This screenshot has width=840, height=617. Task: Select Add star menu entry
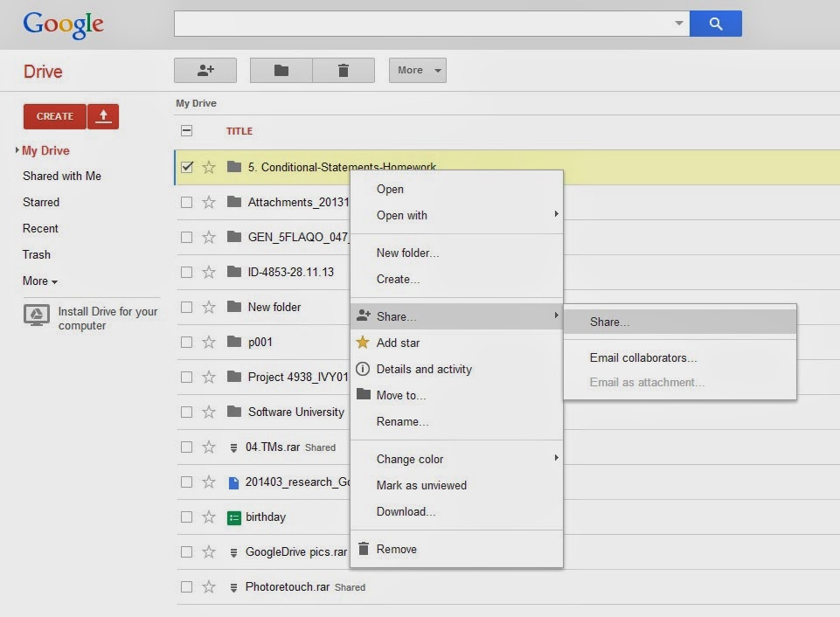point(456,343)
